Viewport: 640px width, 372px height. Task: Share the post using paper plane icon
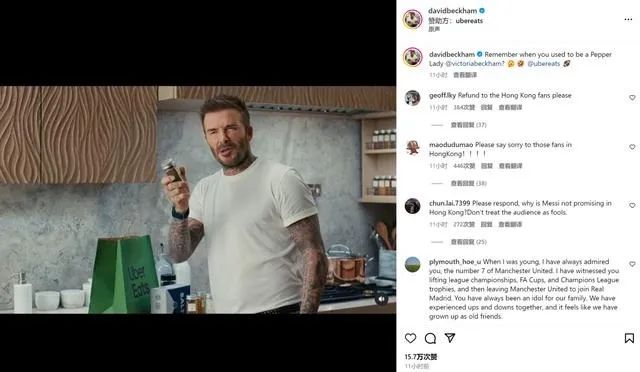(450, 338)
